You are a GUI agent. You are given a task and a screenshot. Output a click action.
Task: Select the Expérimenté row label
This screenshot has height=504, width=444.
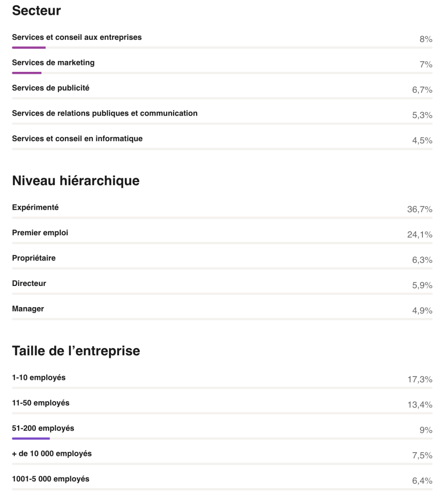[35, 208]
